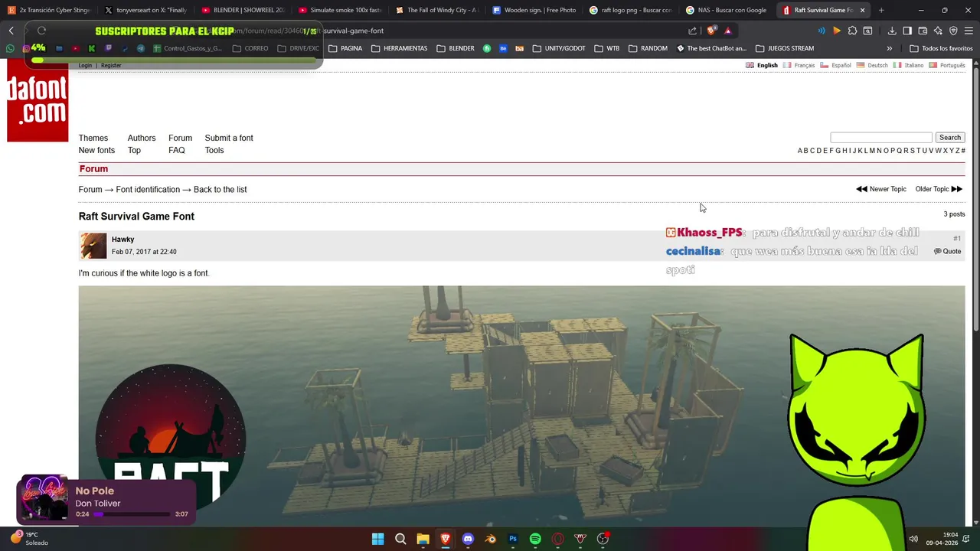Close the Raft Survival Game Font tab

(x=862, y=10)
